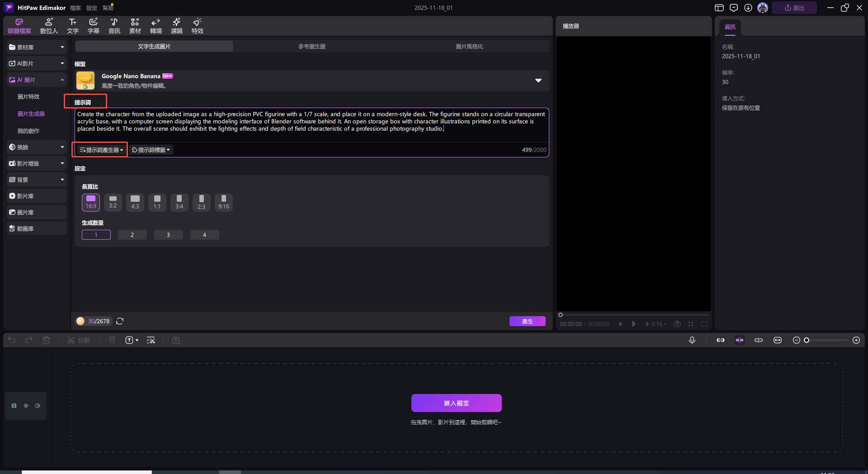
Task: Open the 設定 menu
Action: coord(91,8)
